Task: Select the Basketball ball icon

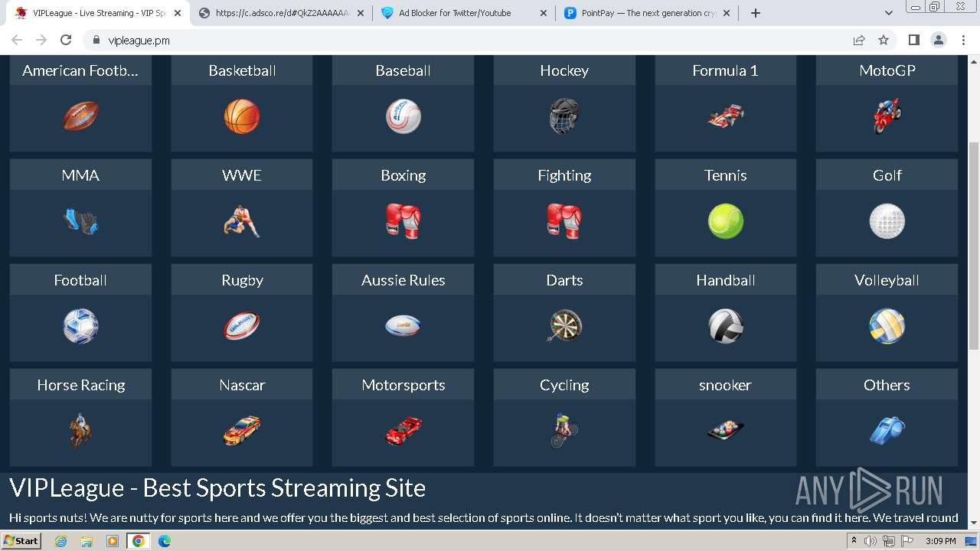Action: click(x=242, y=116)
